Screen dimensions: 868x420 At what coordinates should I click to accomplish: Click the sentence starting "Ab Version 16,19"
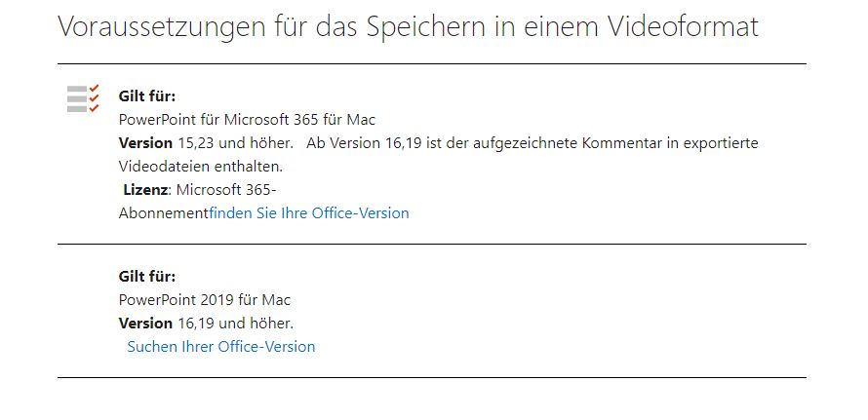[532, 143]
